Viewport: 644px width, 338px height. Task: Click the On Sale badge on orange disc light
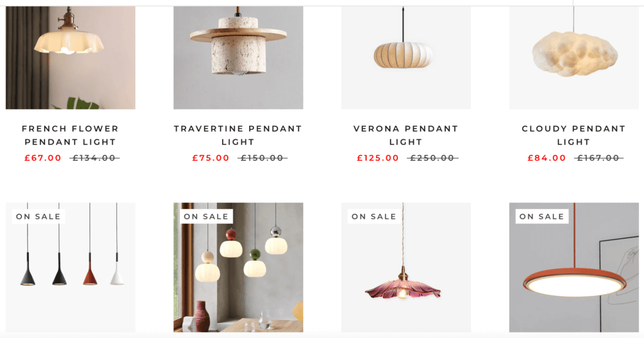(541, 217)
